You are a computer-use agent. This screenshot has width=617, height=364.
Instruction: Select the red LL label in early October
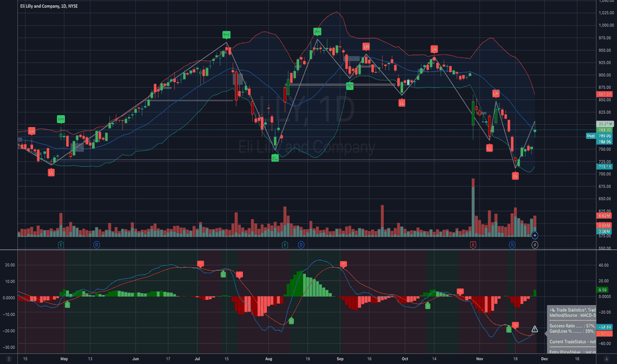[x=401, y=103]
